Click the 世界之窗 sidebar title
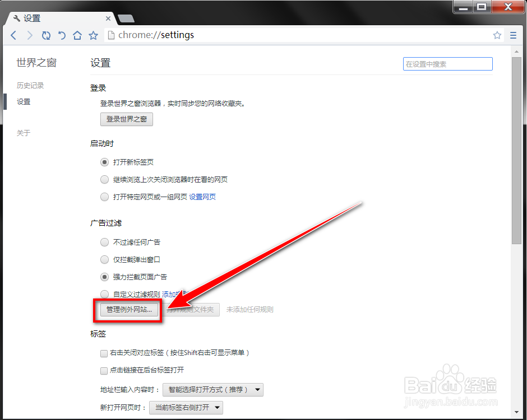The height and width of the screenshot is (420, 527). click(36, 63)
